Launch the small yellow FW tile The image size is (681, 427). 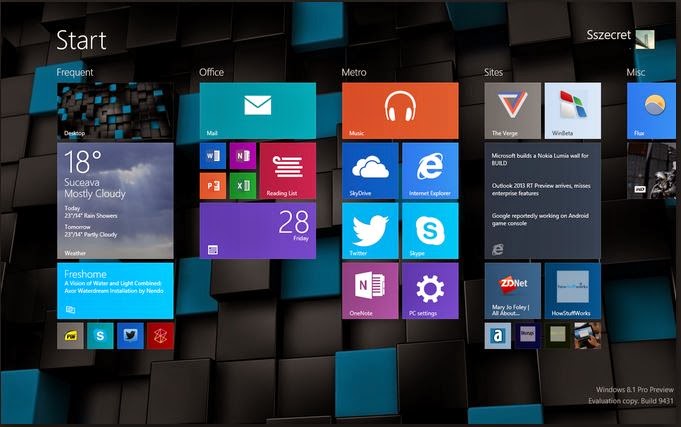click(70, 336)
